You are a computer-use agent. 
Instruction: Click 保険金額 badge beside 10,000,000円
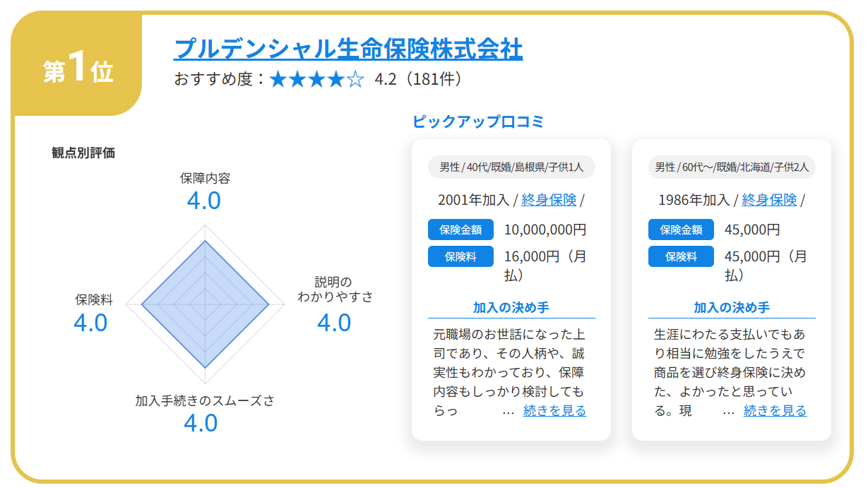pyautogui.click(x=460, y=230)
